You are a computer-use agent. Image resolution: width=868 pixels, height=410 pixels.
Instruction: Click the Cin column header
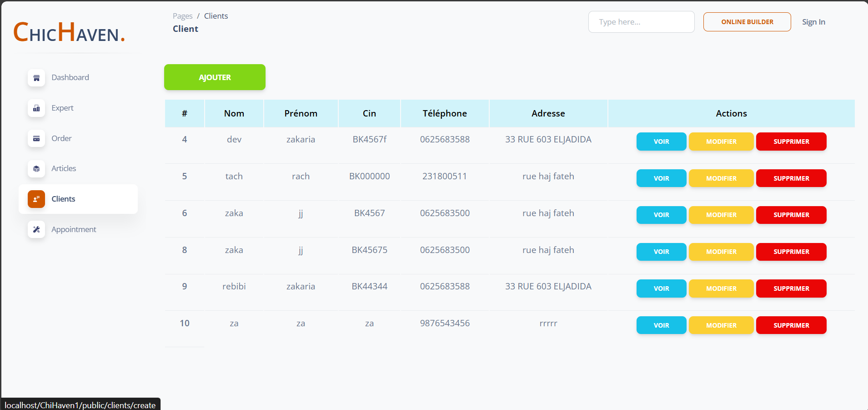point(369,113)
